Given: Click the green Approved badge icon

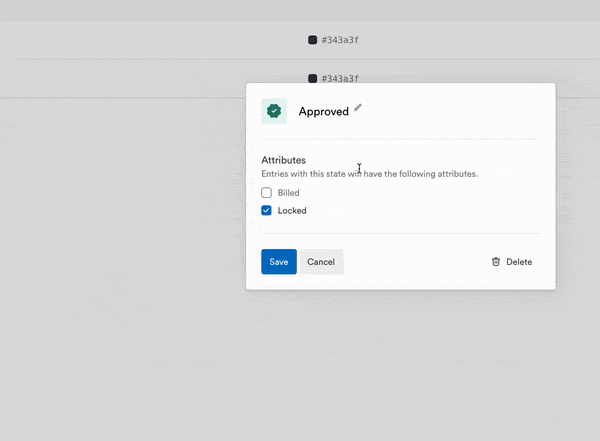Looking at the screenshot, I should [273, 111].
